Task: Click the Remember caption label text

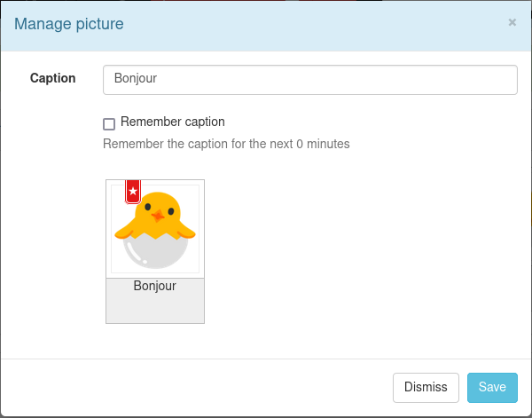Action: (173, 122)
